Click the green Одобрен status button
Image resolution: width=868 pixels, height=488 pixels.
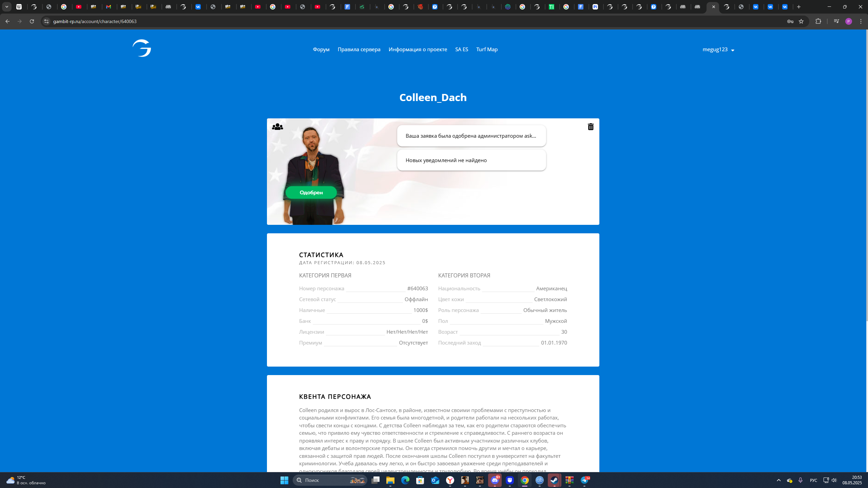point(311,193)
